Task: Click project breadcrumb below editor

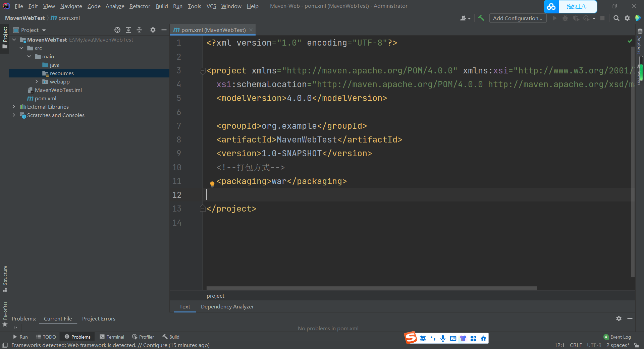Action: 215,296
